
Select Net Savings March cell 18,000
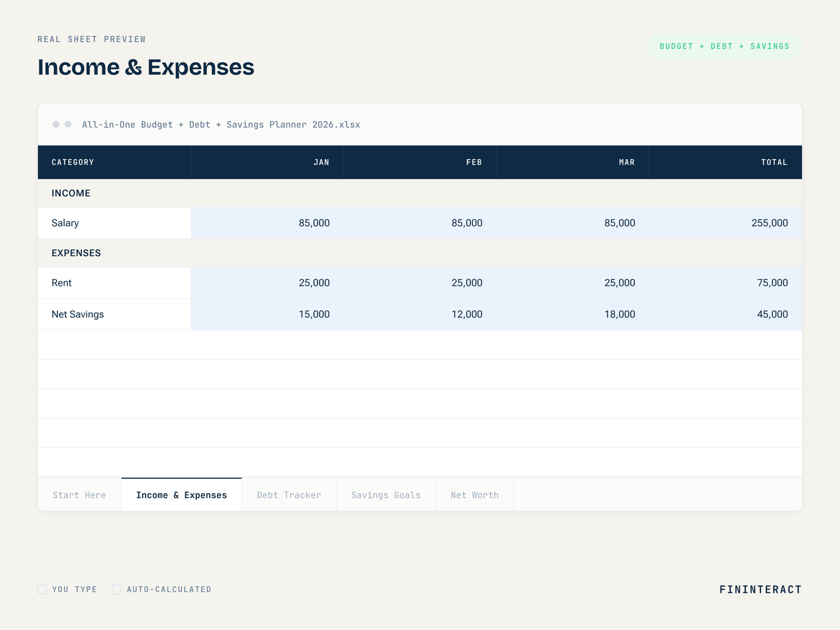tap(573, 314)
